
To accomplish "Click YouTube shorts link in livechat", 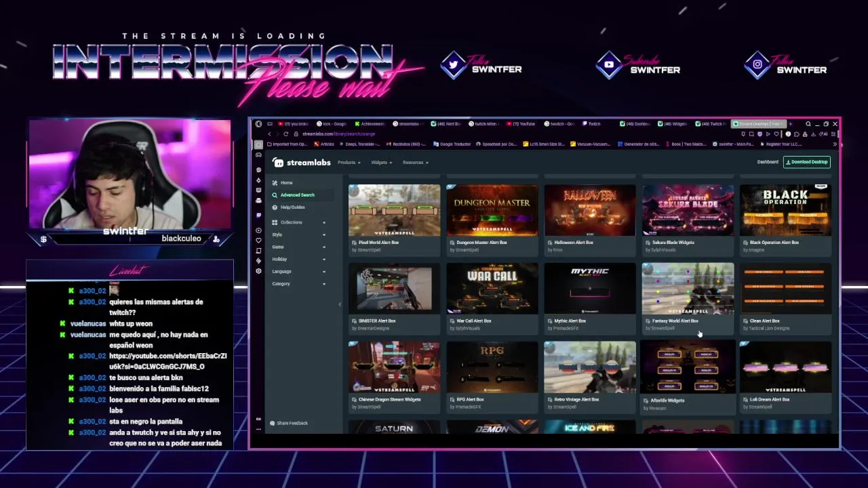I will point(167,361).
